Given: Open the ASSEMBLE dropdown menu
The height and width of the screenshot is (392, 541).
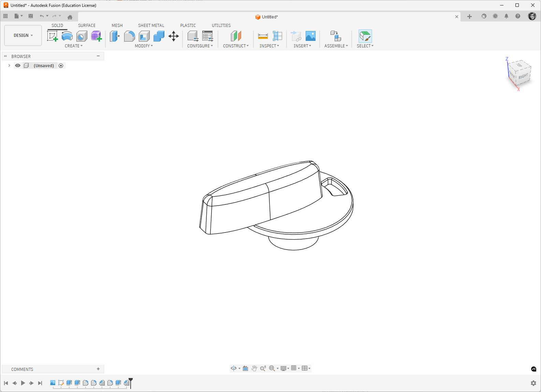Looking at the screenshot, I should pos(336,46).
